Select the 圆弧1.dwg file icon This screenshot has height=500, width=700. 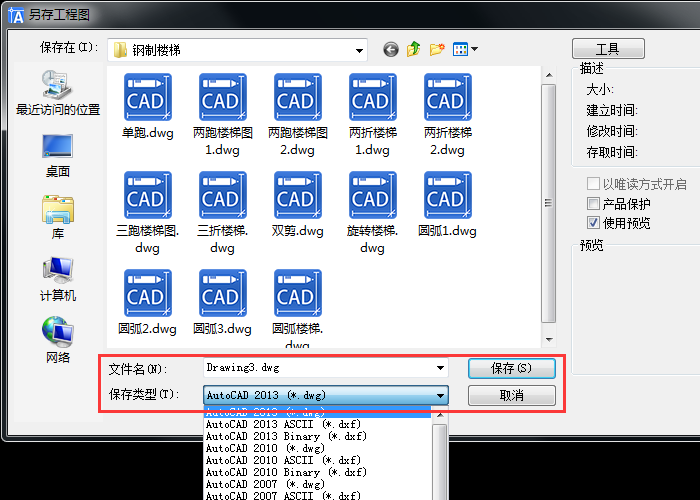pos(448,195)
